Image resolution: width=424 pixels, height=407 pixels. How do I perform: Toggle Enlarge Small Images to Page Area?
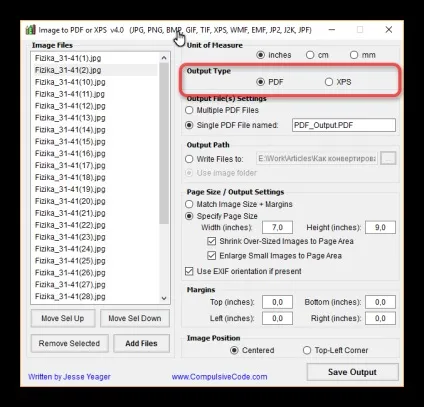[x=274, y=256]
